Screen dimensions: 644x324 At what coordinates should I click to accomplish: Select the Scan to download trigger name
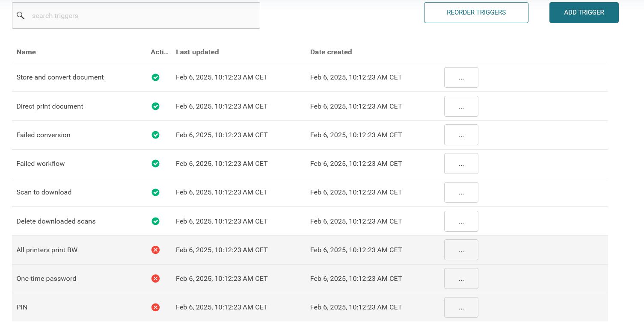coord(44,192)
